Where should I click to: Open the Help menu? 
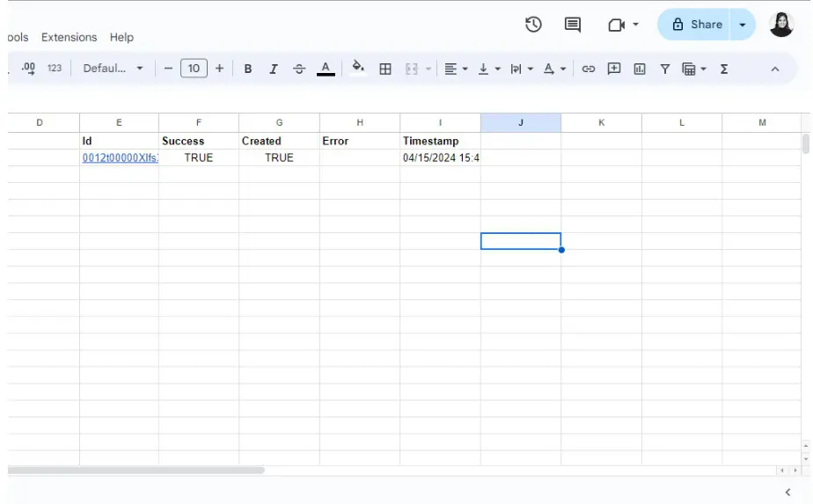click(121, 37)
